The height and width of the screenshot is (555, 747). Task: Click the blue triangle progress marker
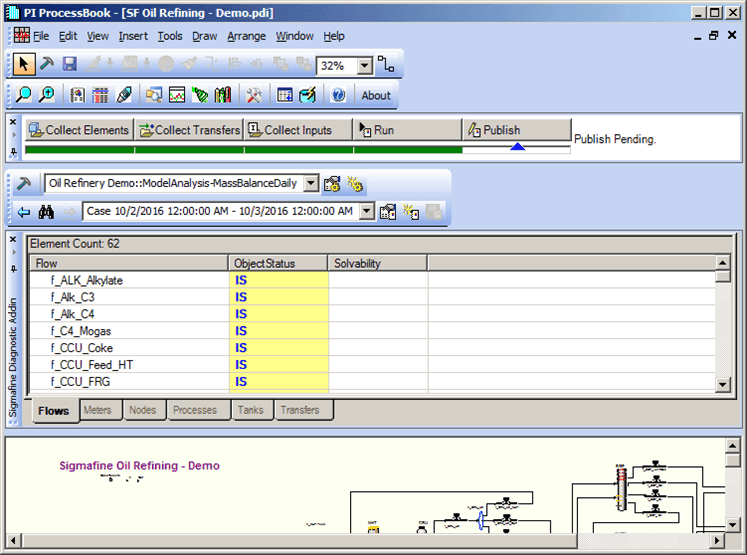tap(517, 146)
